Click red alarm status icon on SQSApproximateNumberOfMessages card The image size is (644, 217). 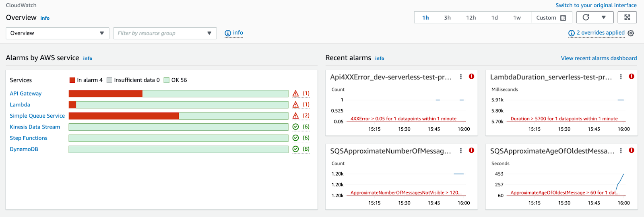pos(471,150)
